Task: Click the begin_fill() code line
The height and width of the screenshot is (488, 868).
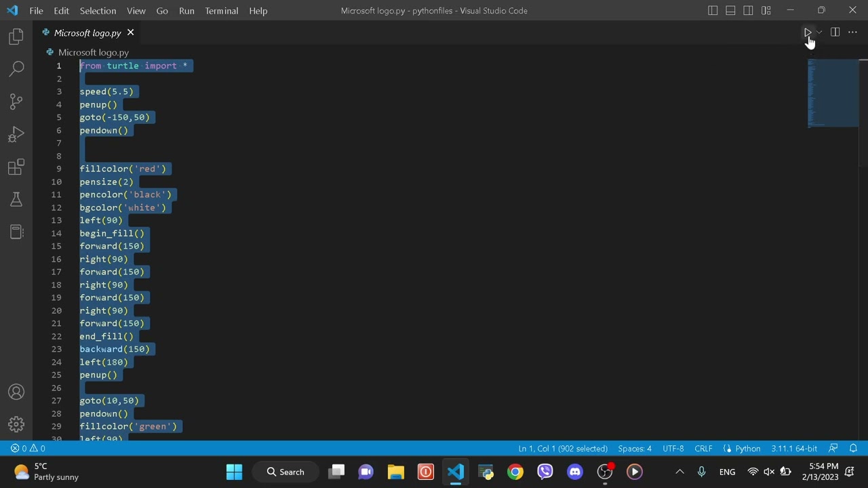Action: (112, 233)
